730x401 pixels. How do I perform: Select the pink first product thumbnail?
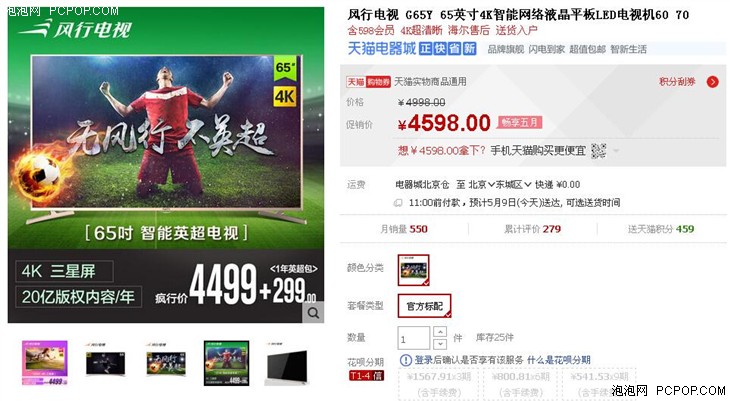point(45,363)
